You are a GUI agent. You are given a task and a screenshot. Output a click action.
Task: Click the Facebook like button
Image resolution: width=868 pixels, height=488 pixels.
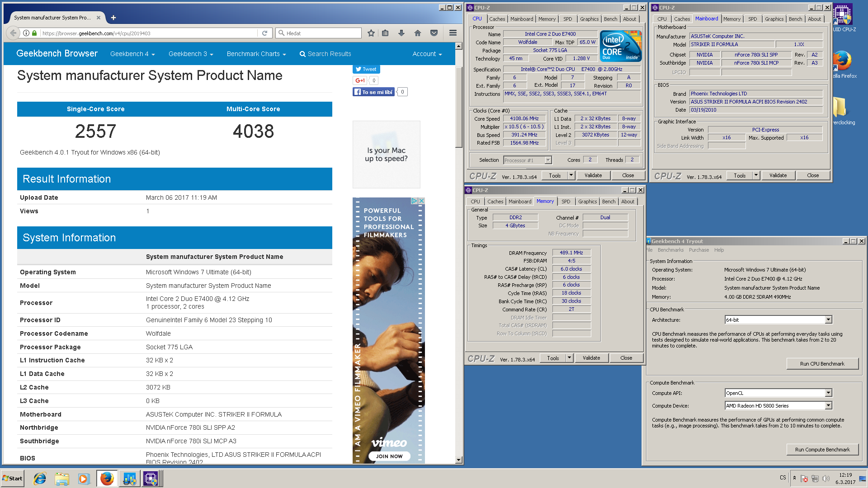(373, 92)
